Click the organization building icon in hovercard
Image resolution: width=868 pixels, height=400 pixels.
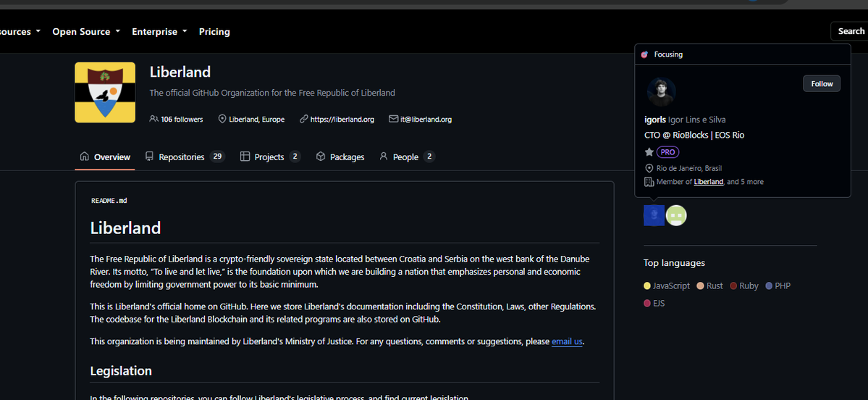click(649, 182)
